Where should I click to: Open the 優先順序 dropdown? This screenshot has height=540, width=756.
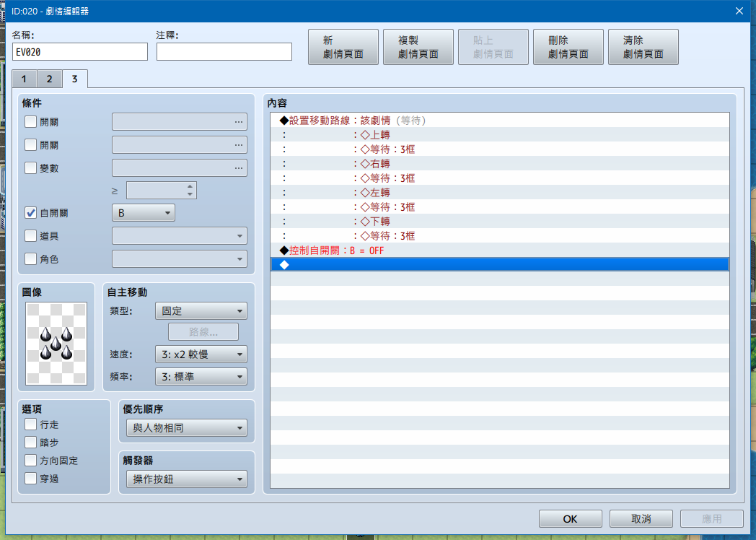[187, 427]
